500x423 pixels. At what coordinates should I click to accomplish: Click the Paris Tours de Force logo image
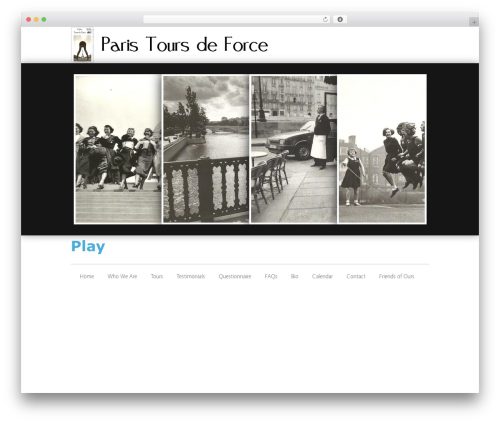pos(83,45)
